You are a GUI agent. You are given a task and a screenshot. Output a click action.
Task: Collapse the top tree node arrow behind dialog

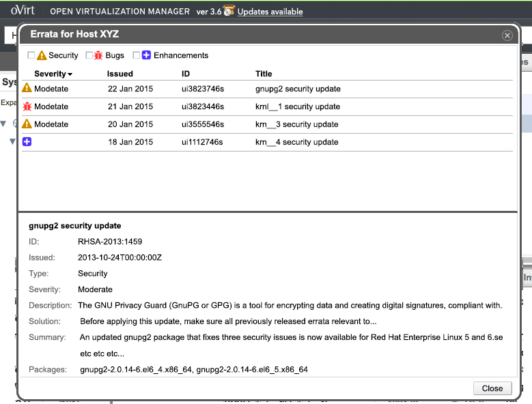[x=3, y=124]
